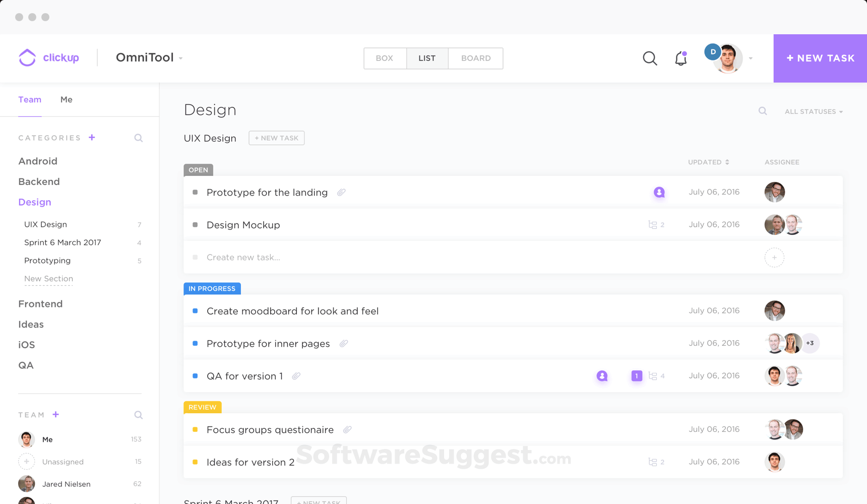The height and width of the screenshot is (504, 867).
Task: Click the subtasks icon on Design Mockup
Action: [x=652, y=224]
